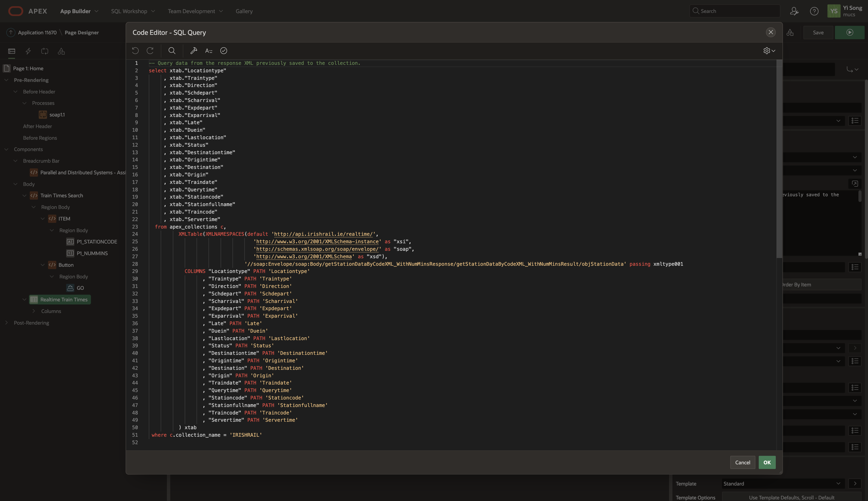Select Train Times Search region

(x=61, y=195)
